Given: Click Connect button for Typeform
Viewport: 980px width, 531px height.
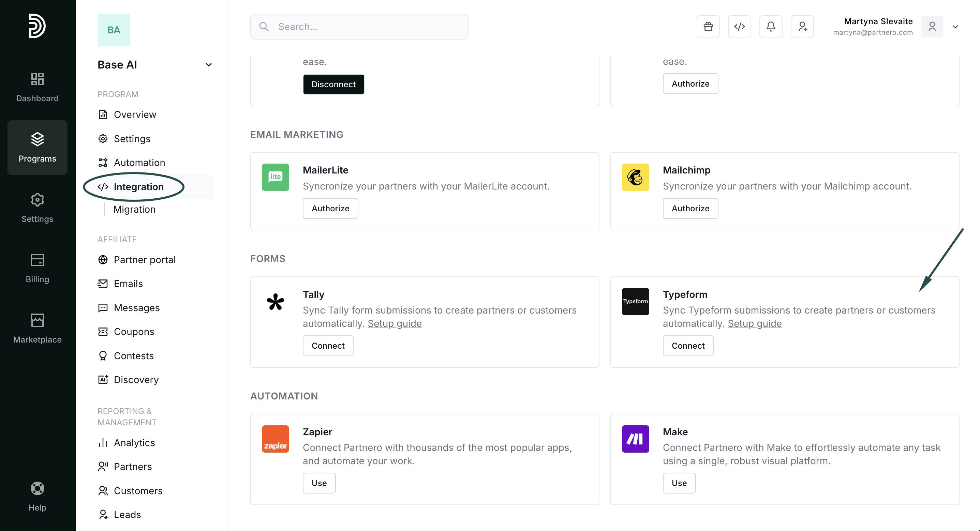Looking at the screenshot, I should pos(688,345).
